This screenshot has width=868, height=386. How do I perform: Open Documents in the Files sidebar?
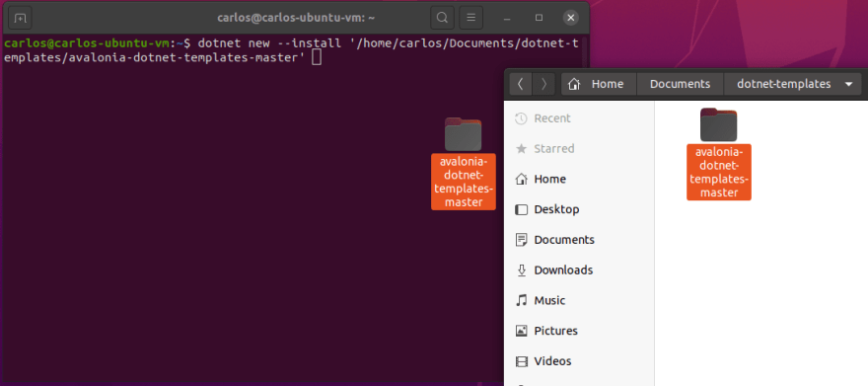pos(579,240)
